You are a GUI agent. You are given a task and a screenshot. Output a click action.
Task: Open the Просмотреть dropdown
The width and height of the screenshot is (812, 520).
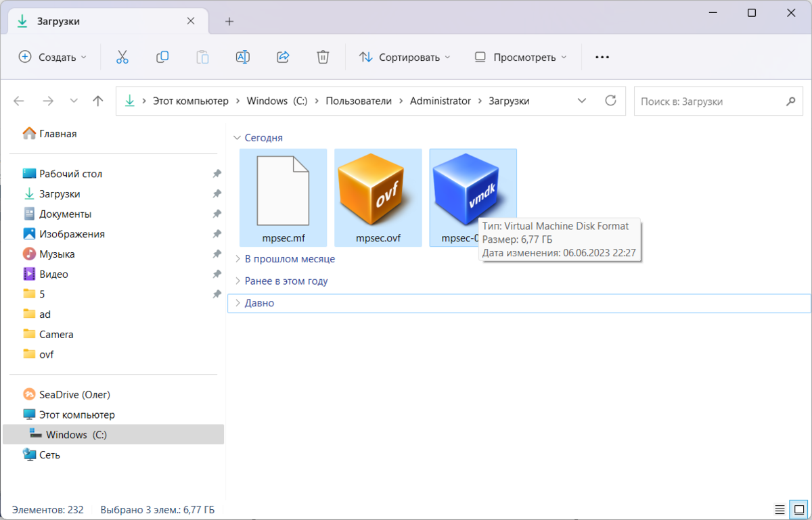tap(520, 57)
